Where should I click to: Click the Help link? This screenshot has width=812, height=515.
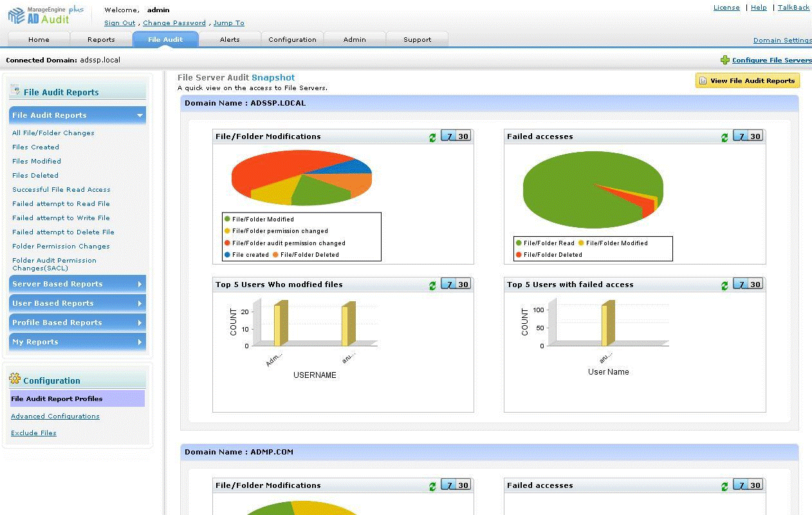coord(759,8)
